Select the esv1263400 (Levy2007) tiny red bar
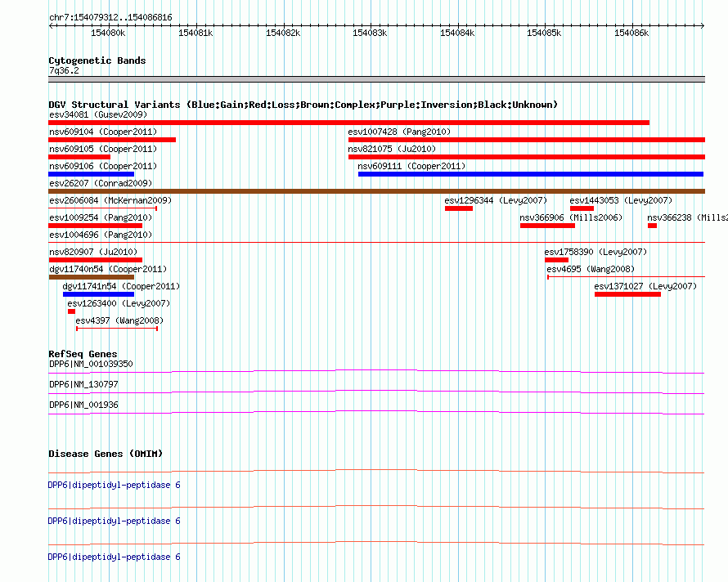728x582 pixels. coord(71,311)
